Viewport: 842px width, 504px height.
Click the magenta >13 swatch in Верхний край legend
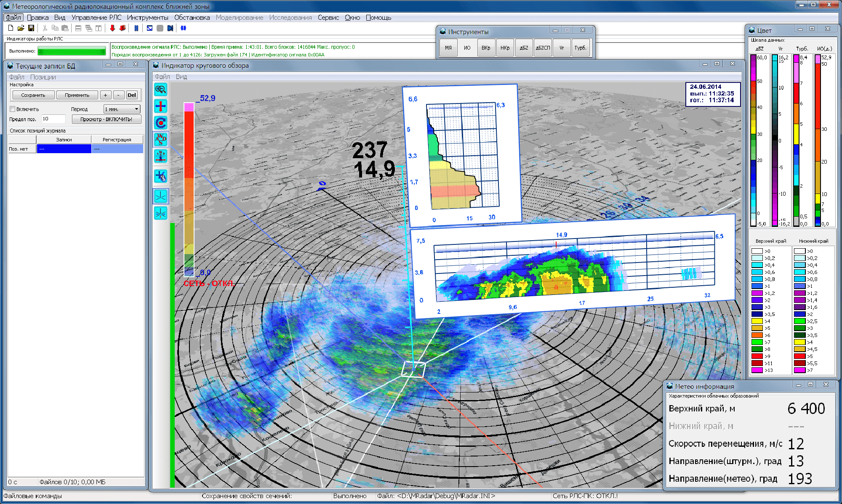[x=757, y=370]
